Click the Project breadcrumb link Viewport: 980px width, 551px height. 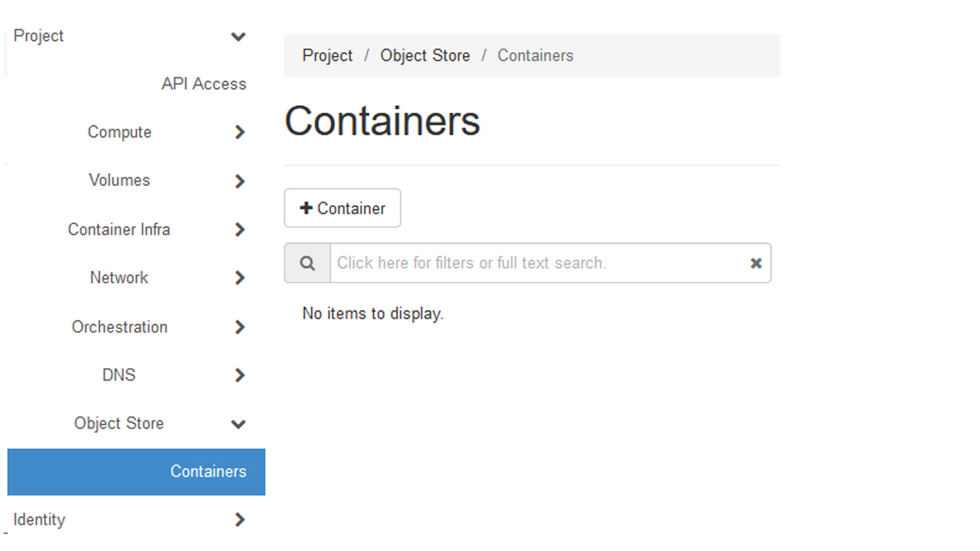tap(327, 56)
